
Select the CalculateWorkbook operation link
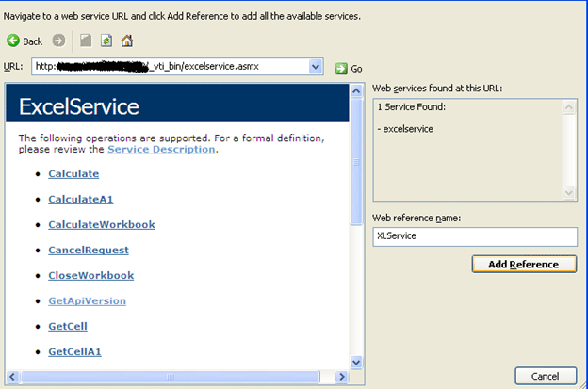(x=102, y=224)
